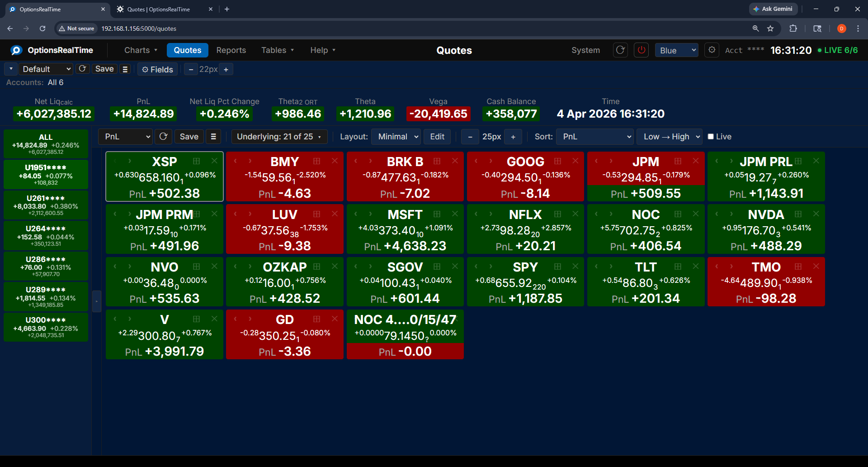The width and height of the screenshot is (868, 467).
Task: Open the Layout Minimal dropdown
Action: point(396,137)
